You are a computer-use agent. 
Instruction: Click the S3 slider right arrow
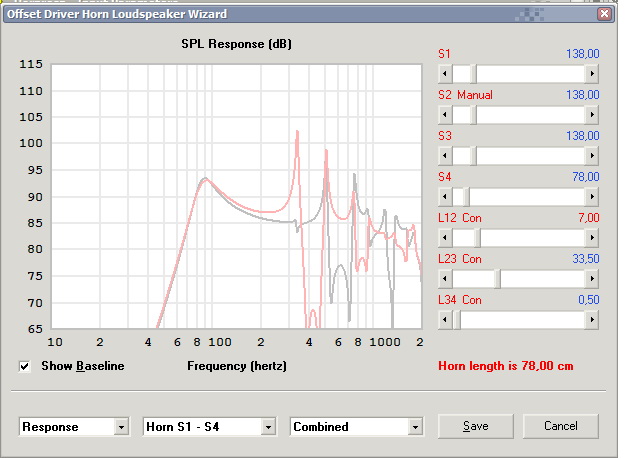pos(592,156)
